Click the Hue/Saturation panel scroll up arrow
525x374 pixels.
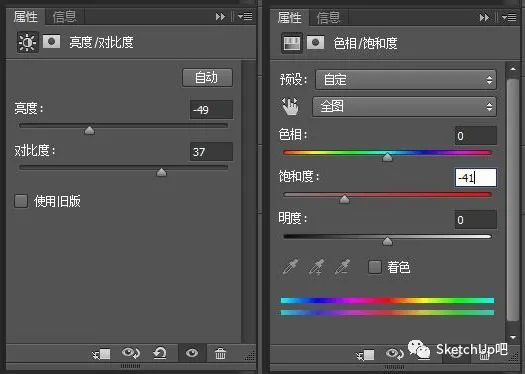click(513, 69)
